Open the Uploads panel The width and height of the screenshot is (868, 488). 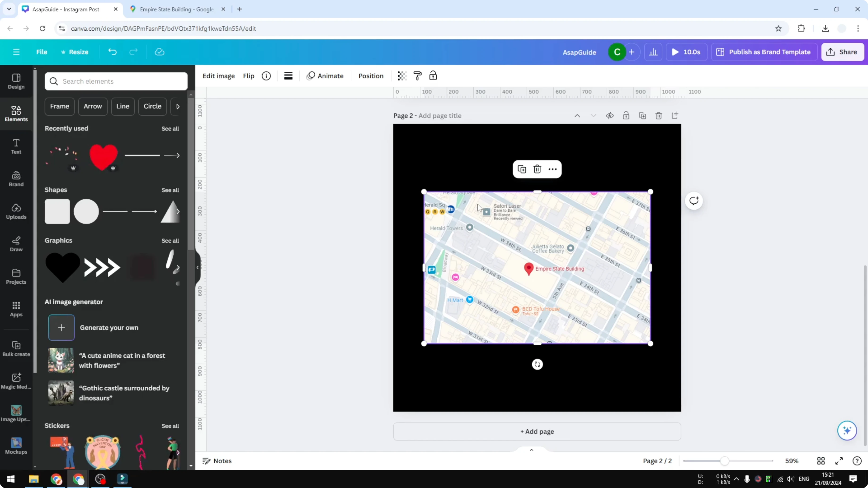coord(16,211)
